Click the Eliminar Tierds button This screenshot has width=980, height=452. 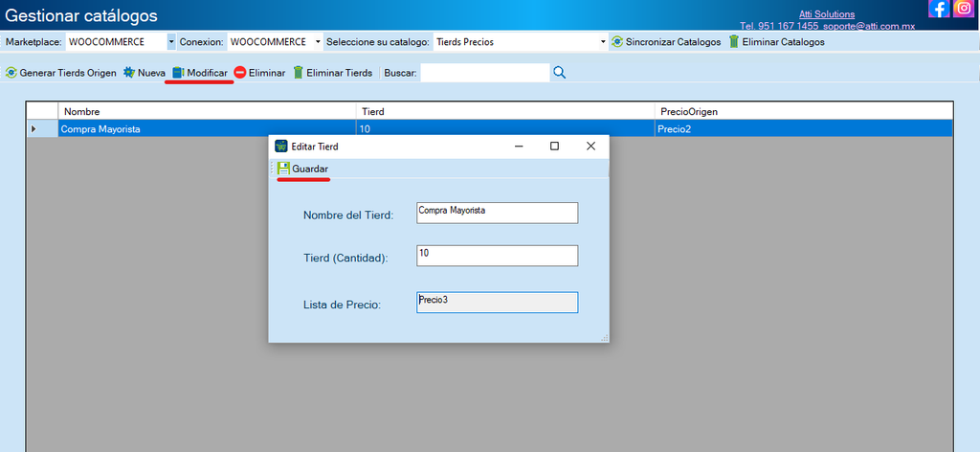[x=332, y=73]
